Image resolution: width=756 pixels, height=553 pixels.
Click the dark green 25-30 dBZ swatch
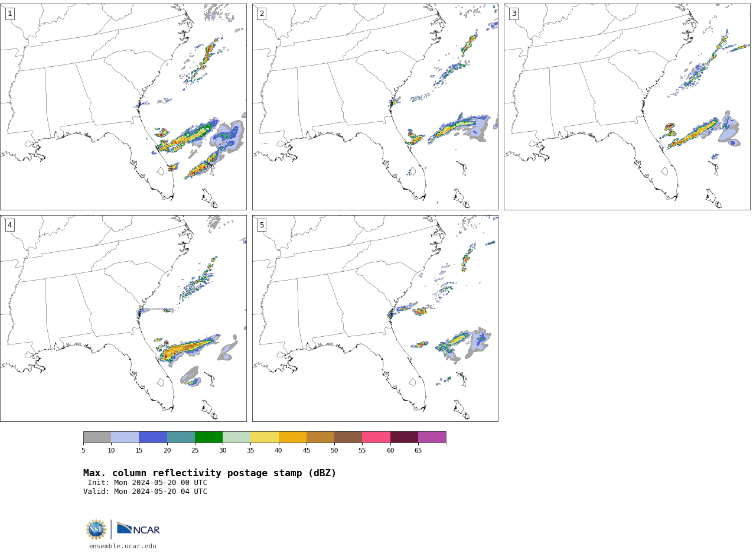[208, 437]
